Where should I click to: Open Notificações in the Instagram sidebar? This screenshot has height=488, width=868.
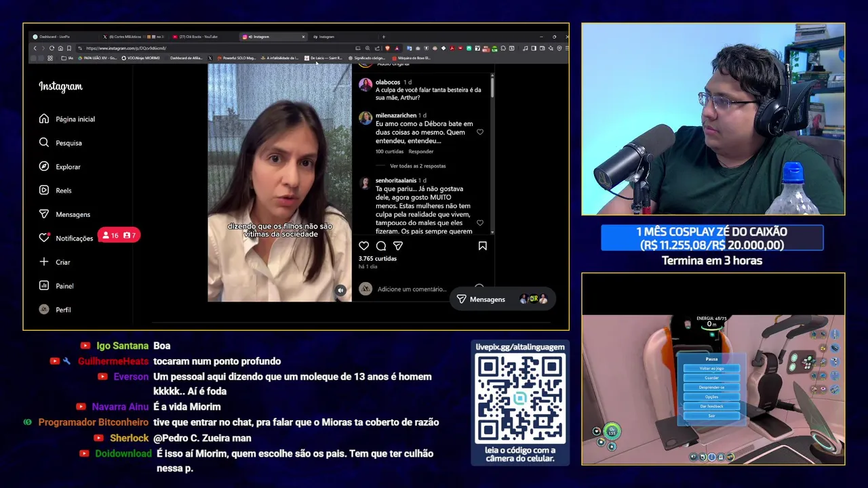tap(66, 238)
